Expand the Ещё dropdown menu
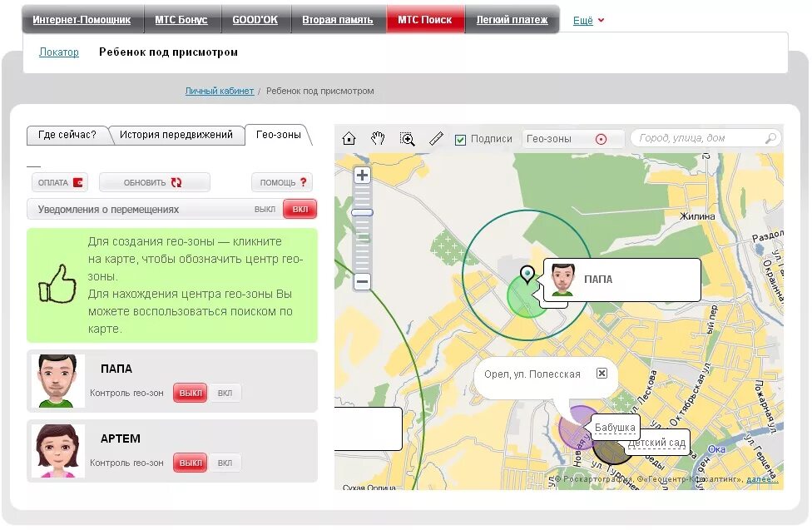Image resolution: width=812 pixels, height=530 pixels. coord(588,20)
